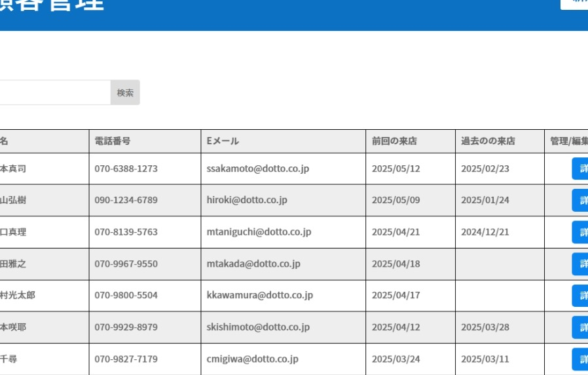Viewport: 588px width, 375px height.
Task: Click the 電話番号 column header
Action: tap(113, 141)
